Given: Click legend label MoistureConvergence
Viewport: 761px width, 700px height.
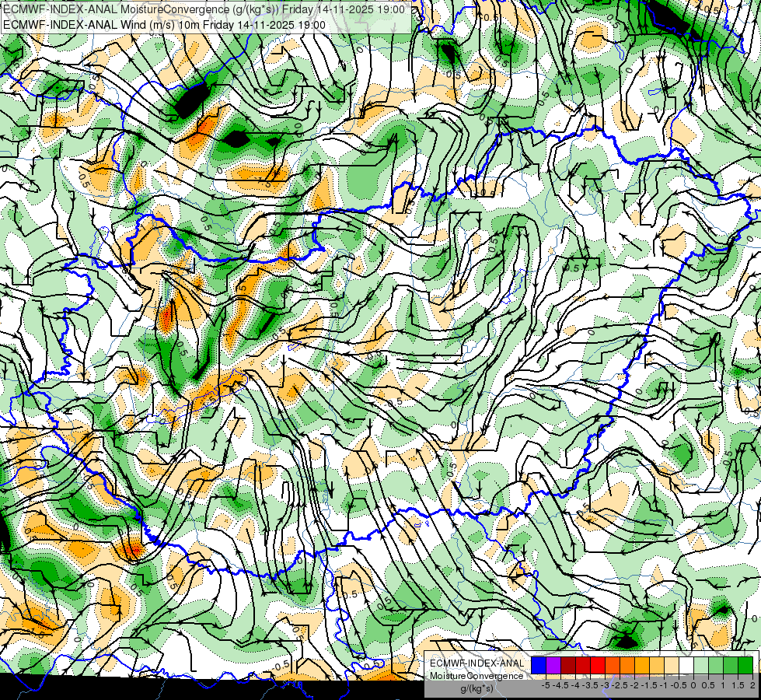Looking at the screenshot, I should point(476,676).
